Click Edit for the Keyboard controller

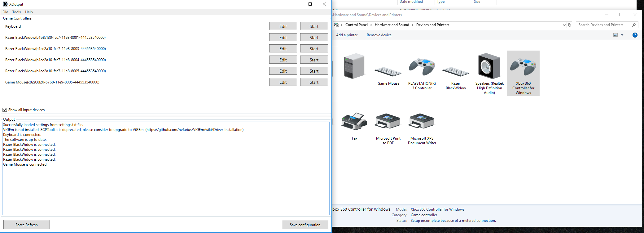(283, 26)
